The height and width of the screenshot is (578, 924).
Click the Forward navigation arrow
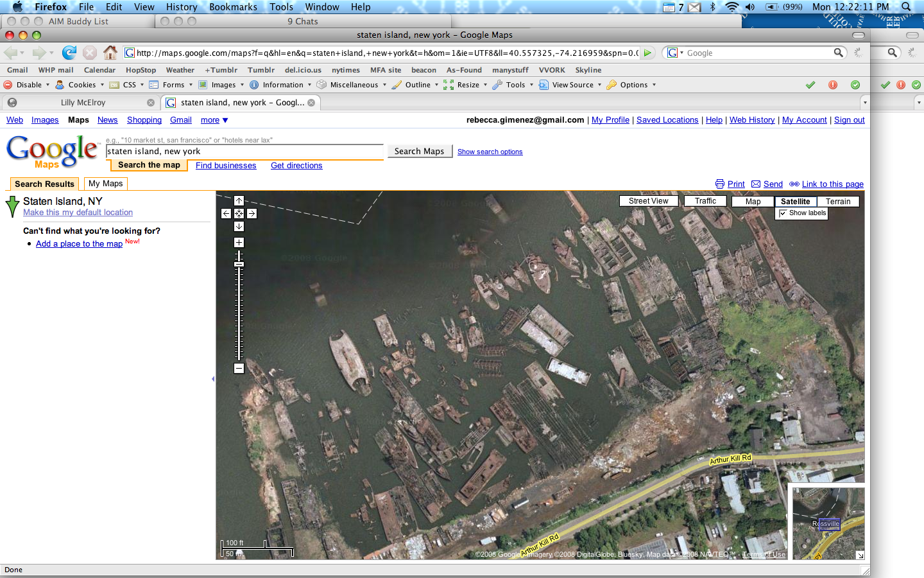click(39, 53)
